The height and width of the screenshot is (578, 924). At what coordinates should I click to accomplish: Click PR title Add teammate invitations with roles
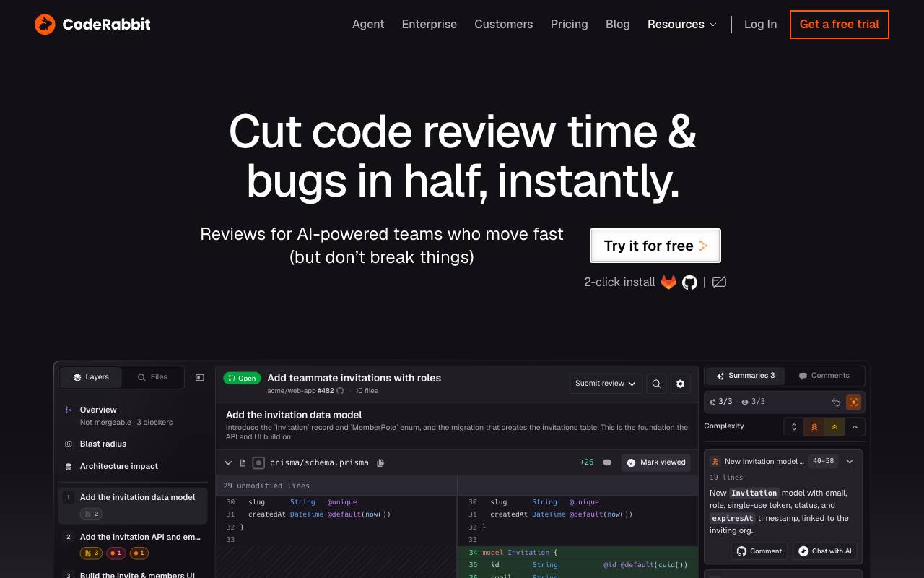pos(354,378)
